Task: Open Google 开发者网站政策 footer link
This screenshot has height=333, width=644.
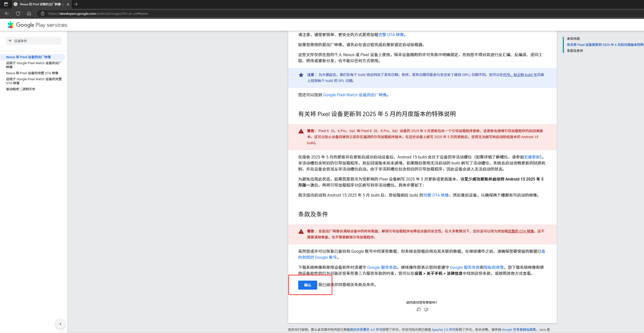Action: point(519,329)
